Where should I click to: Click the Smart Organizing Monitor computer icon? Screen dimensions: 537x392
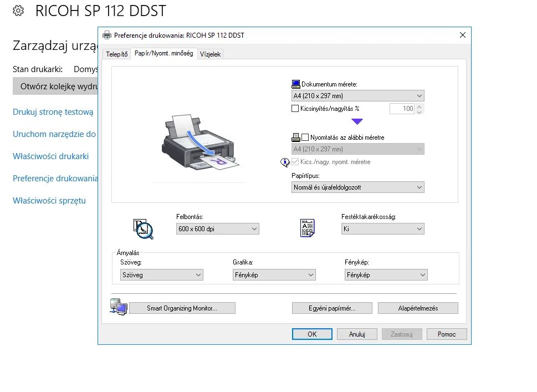[119, 307]
